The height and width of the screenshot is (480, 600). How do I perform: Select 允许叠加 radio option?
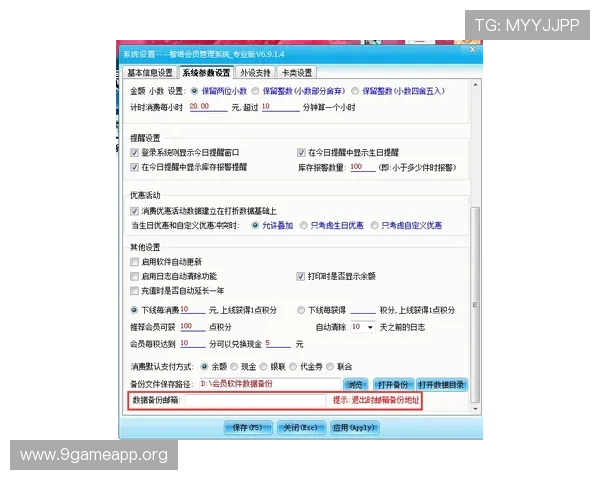pos(255,225)
